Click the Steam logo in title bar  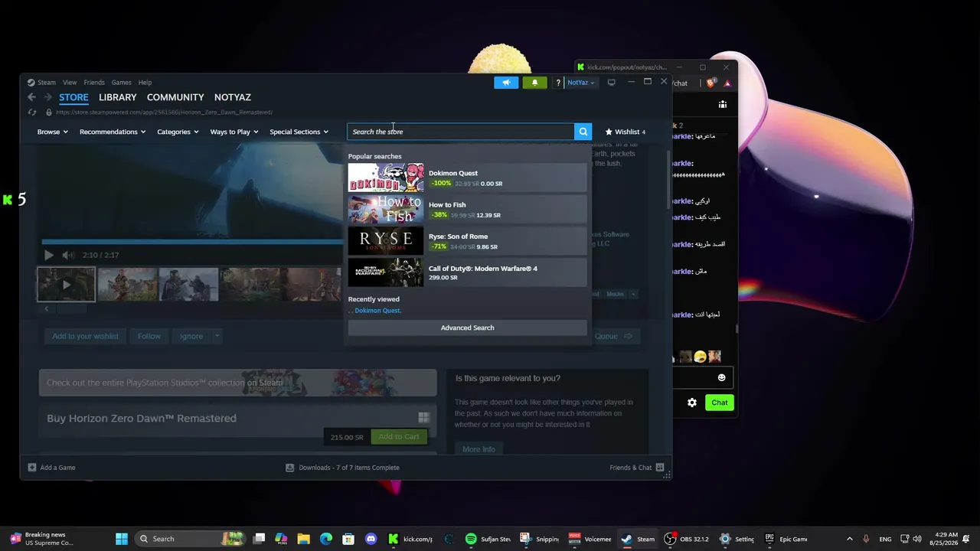click(31, 83)
